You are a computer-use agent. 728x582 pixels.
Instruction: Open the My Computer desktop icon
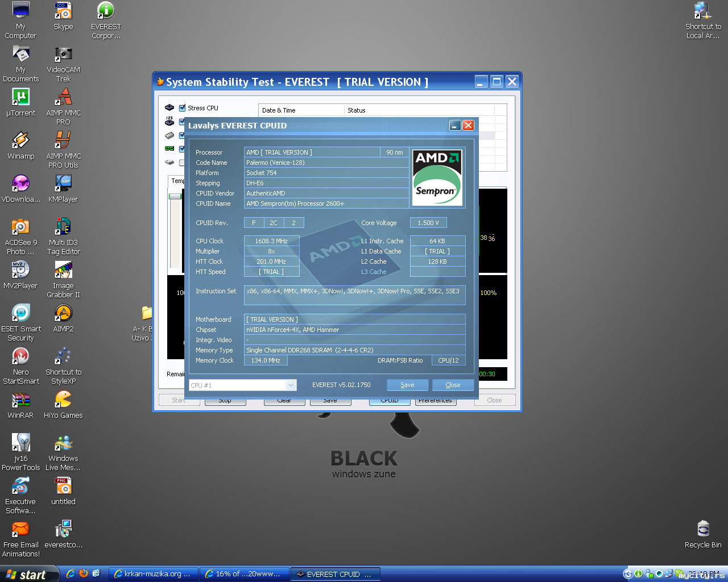pyautogui.click(x=20, y=20)
